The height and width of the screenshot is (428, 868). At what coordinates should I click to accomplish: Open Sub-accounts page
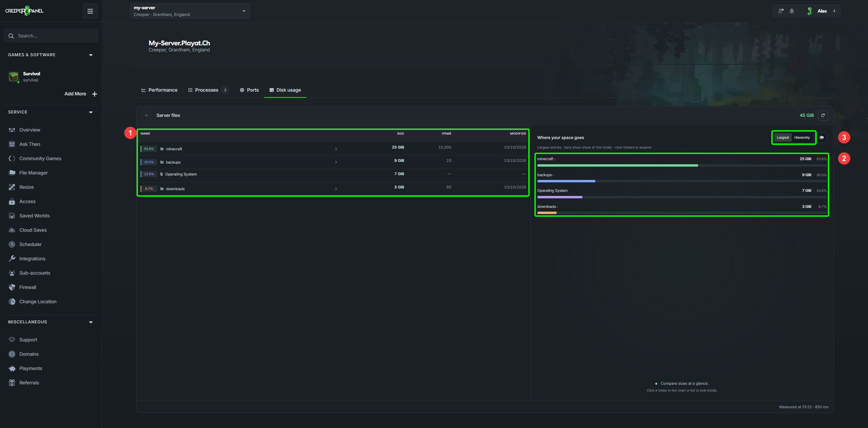(35, 273)
